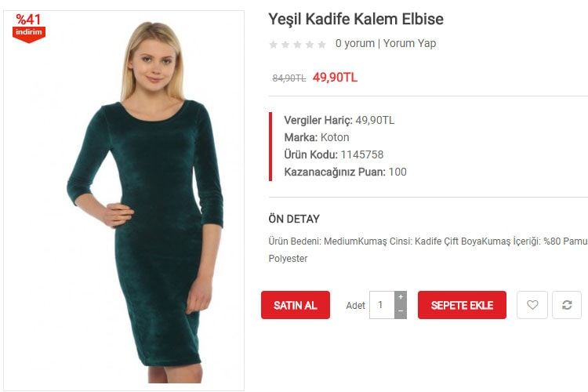
Task: Add dress to wishlist with heart icon
Action: 532,305
